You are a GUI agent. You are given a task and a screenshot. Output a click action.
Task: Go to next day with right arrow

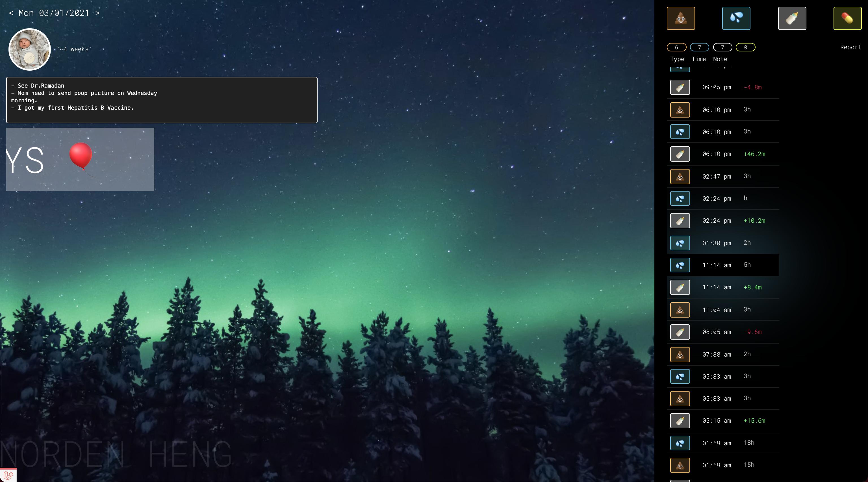click(x=97, y=13)
